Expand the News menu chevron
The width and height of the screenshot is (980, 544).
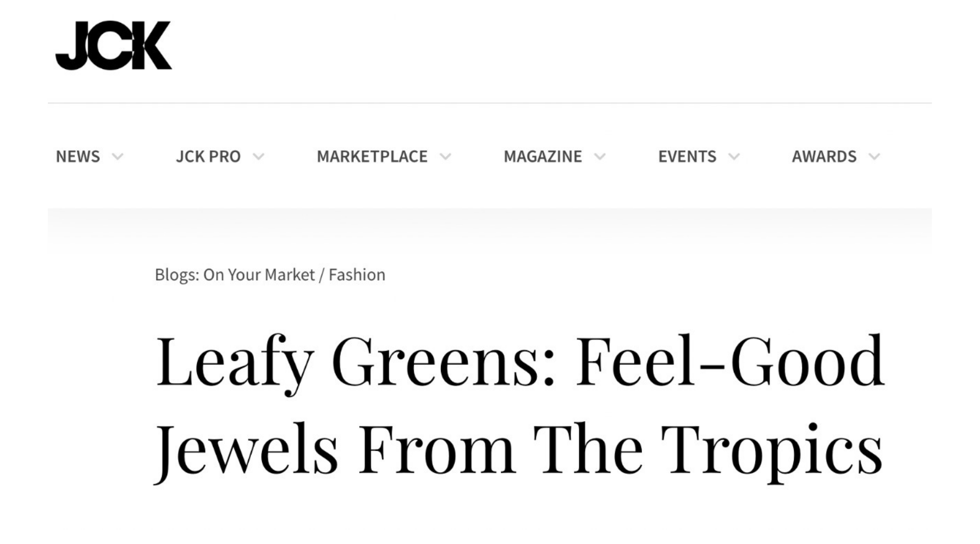coord(118,157)
